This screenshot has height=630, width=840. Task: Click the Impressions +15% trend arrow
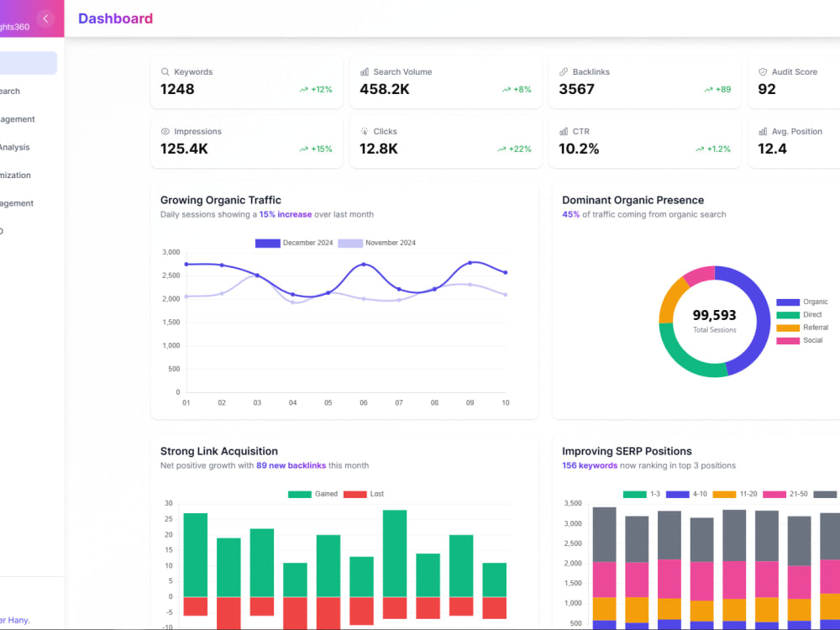[x=304, y=149]
